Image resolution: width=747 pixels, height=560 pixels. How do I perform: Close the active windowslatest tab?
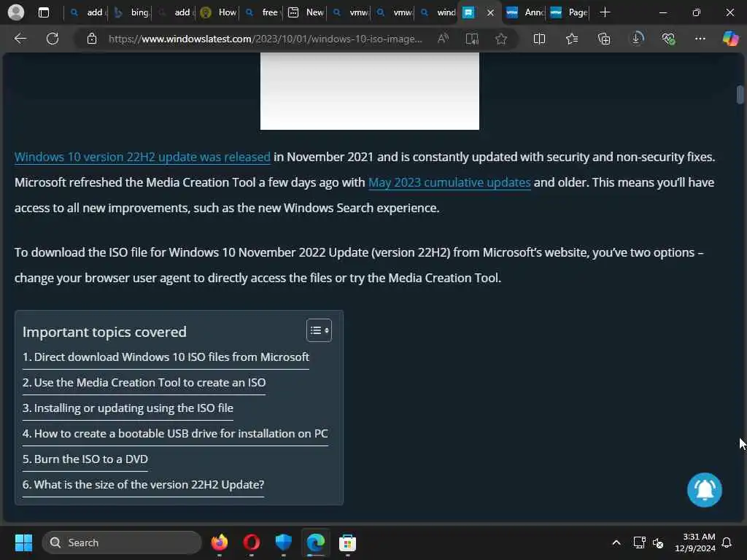coord(490,13)
